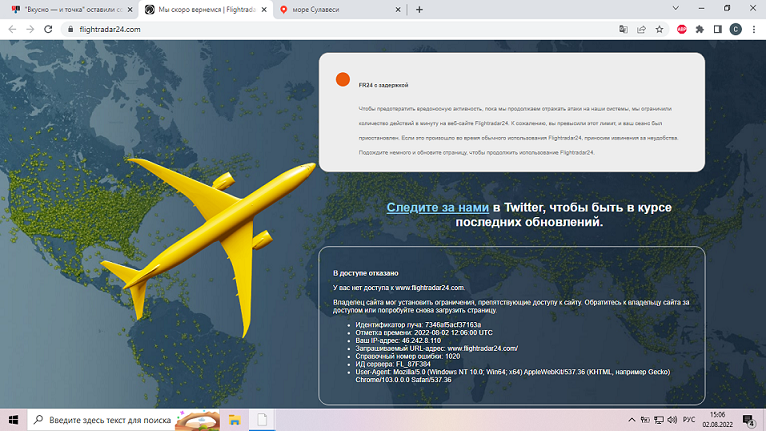Image resolution: width=766 pixels, height=431 pixels.
Task: Click the padlock site info icon
Action: pos(70,29)
